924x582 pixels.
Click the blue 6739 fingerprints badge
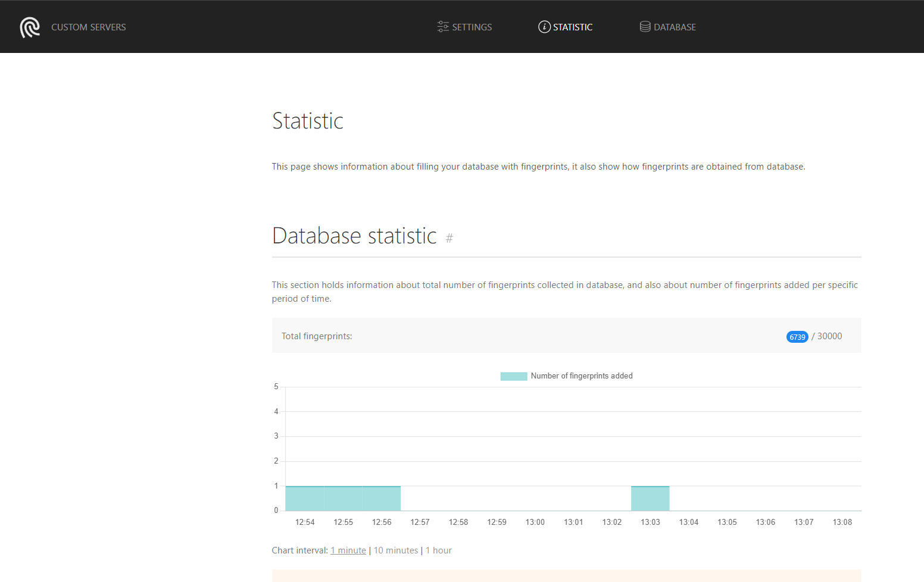click(797, 337)
